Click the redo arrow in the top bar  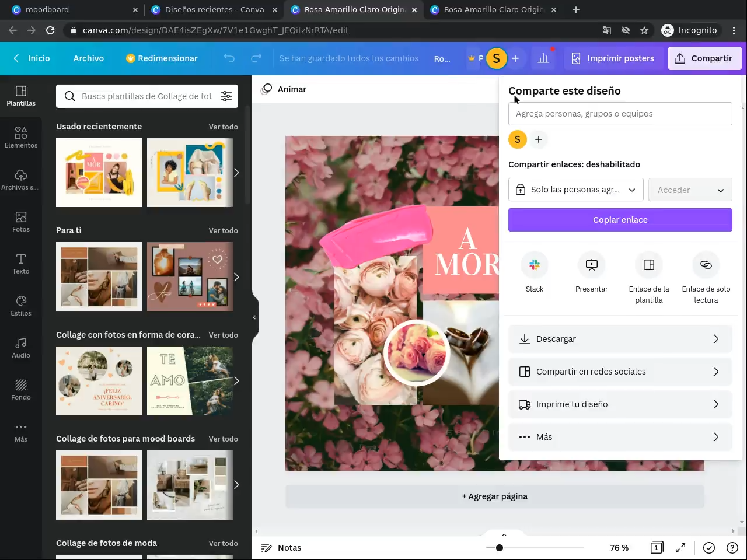pyautogui.click(x=256, y=58)
